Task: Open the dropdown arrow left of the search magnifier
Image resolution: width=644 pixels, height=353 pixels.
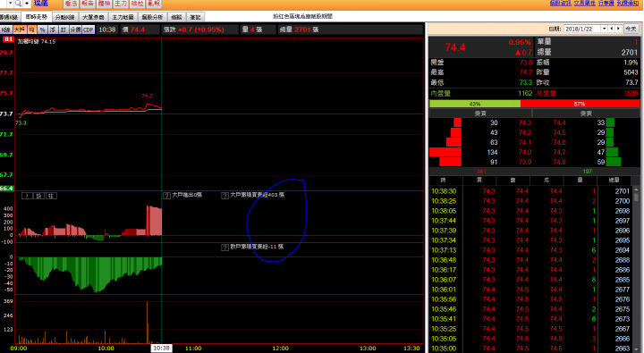Action: 10,4
